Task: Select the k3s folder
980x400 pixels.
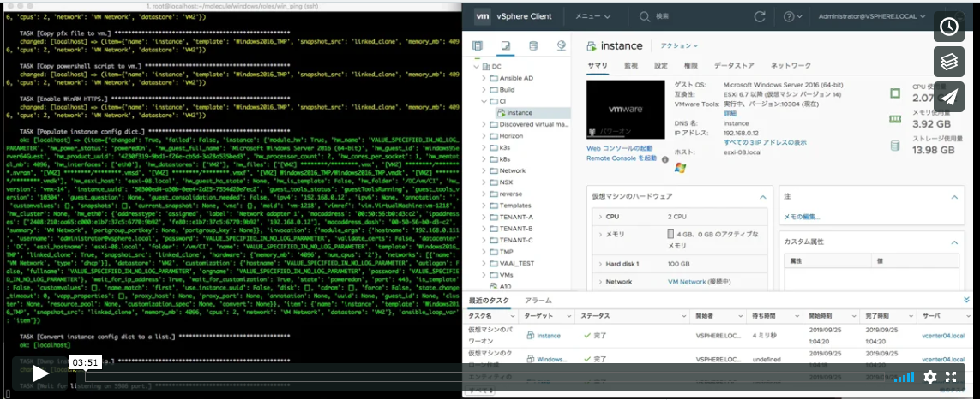Action: (505, 147)
